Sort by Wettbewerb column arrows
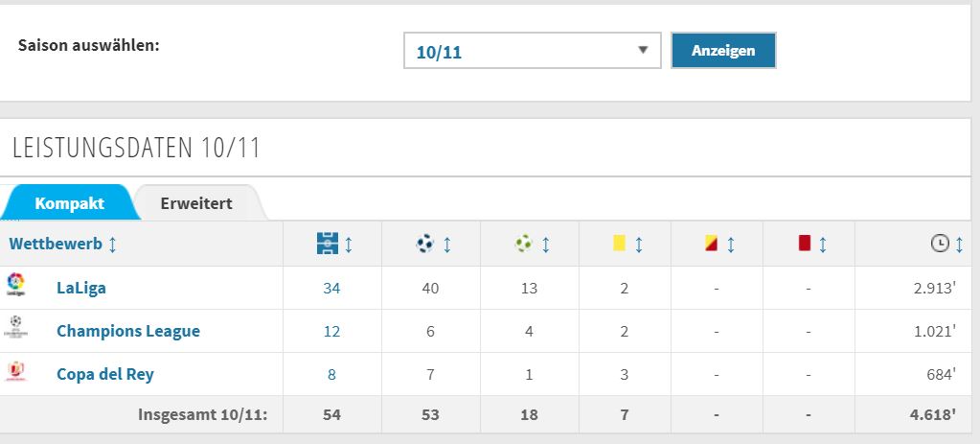This screenshot has height=444, width=980. pyautogui.click(x=112, y=244)
